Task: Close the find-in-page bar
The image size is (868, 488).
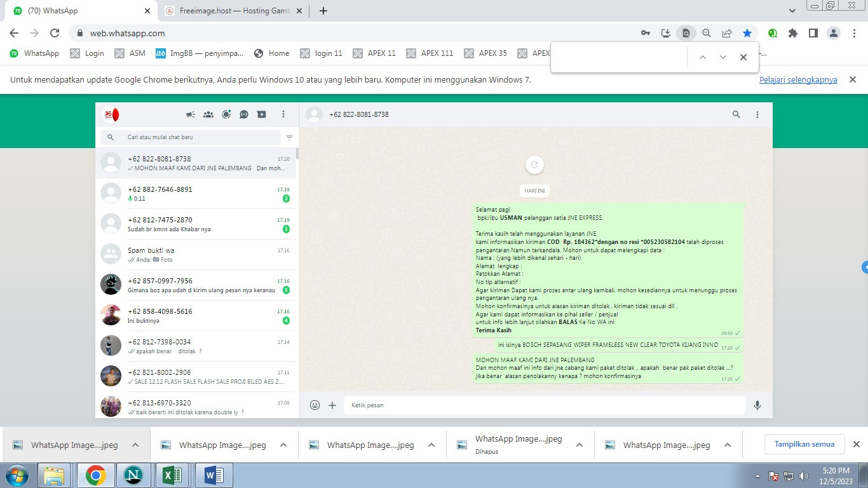Action: (x=743, y=57)
